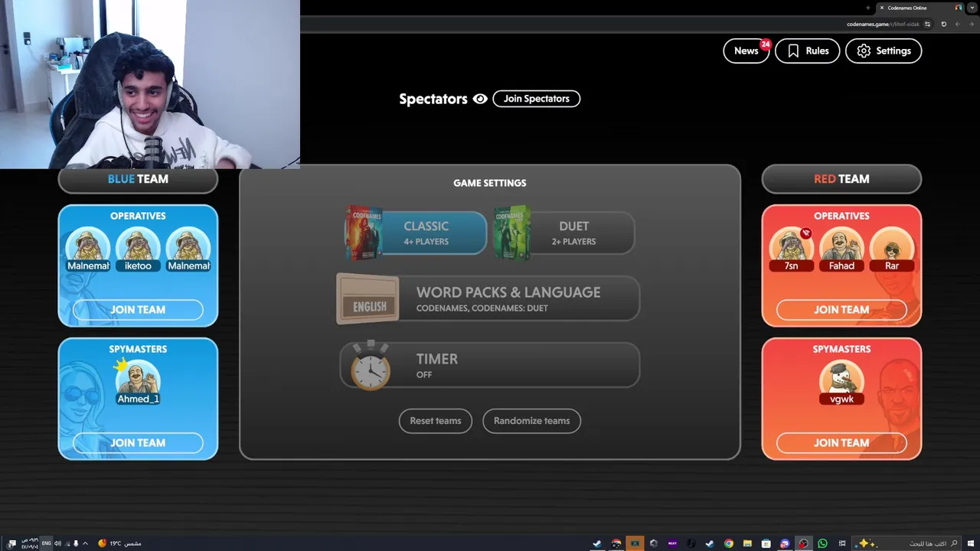Open a new browser tab
The image size is (980, 551).
coord(868,8)
